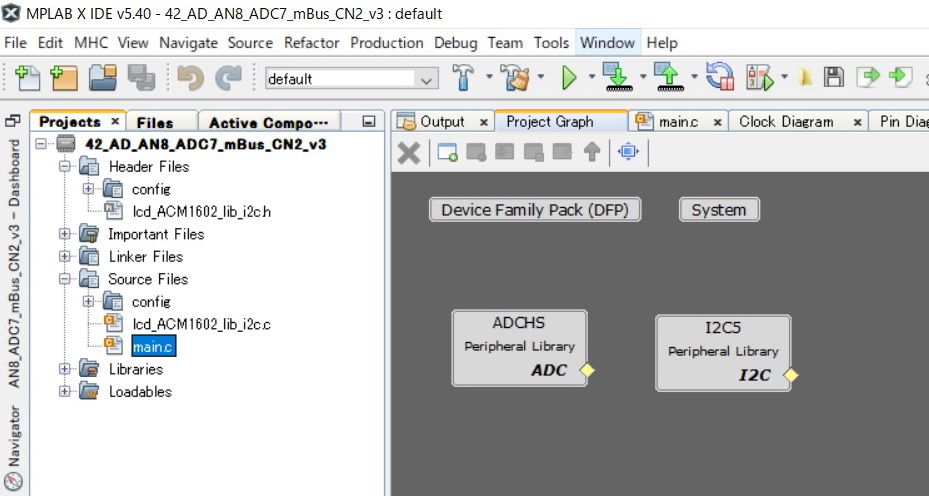Run the project with green play icon
Screen dimensions: 929x496
[569, 78]
